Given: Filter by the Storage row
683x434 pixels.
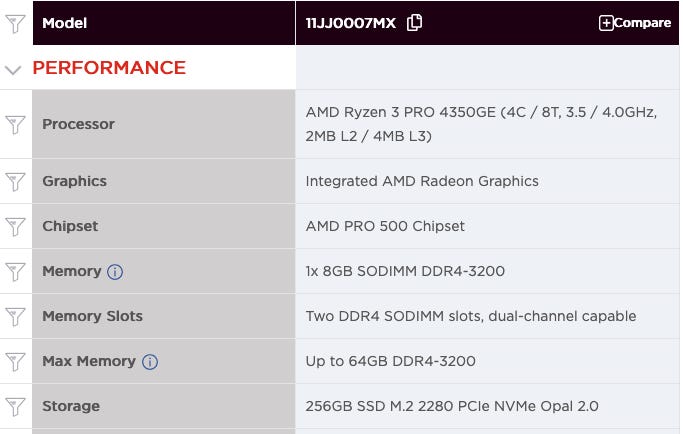Looking at the screenshot, I should (15, 406).
